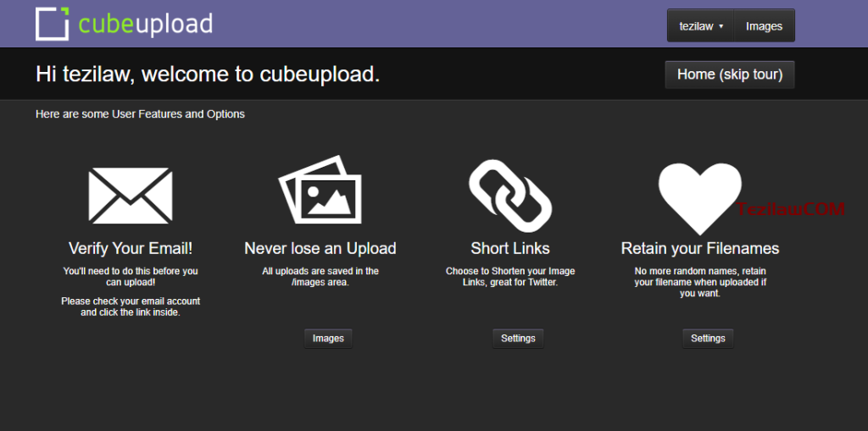This screenshot has height=431, width=868.
Task: Open Settings under Retain your Filenames
Action: [708, 339]
